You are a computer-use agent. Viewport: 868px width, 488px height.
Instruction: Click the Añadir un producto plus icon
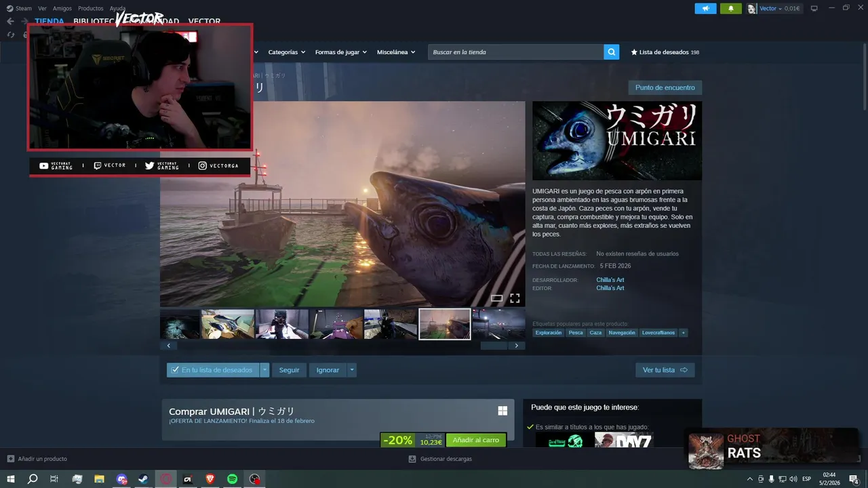10,459
